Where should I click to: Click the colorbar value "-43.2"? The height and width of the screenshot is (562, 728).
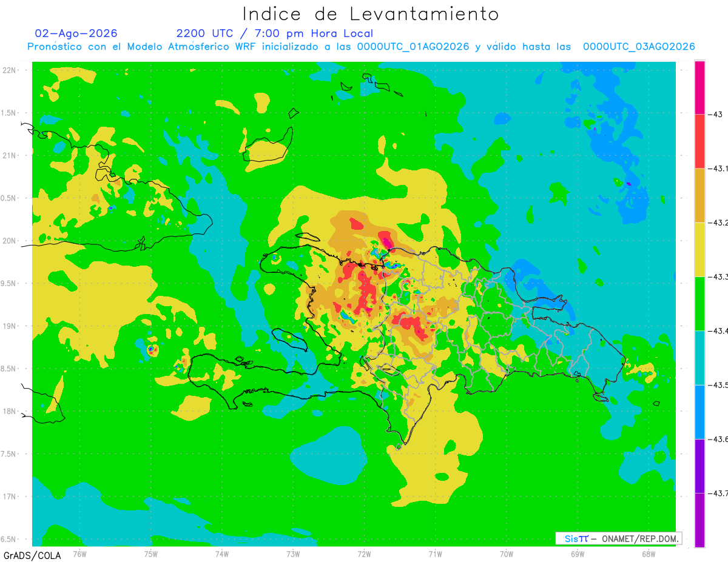pos(718,222)
